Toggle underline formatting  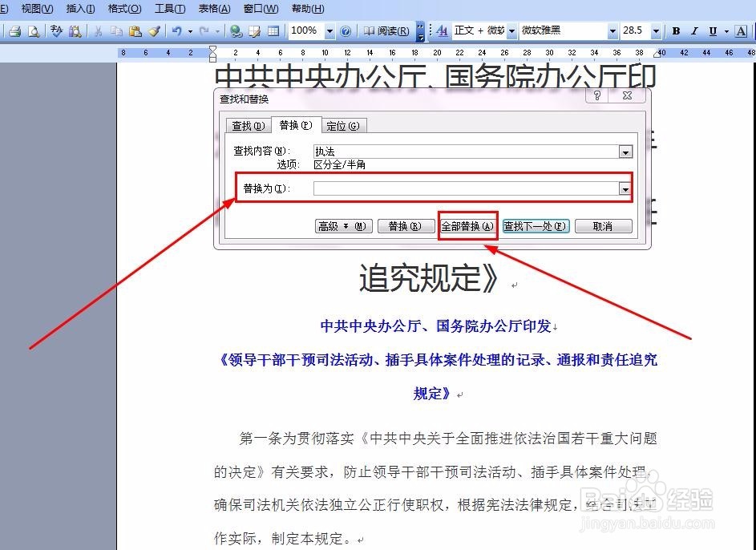click(713, 32)
